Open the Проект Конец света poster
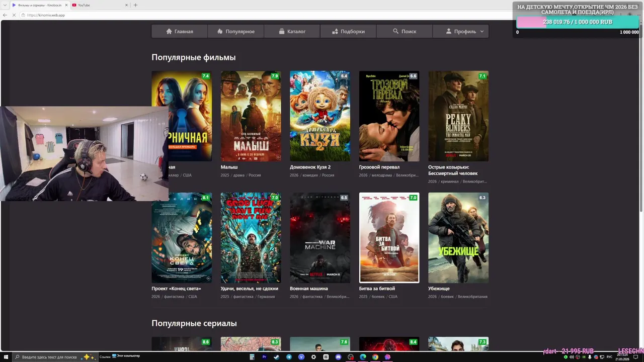The width and height of the screenshot is (644, 362). 182,238
